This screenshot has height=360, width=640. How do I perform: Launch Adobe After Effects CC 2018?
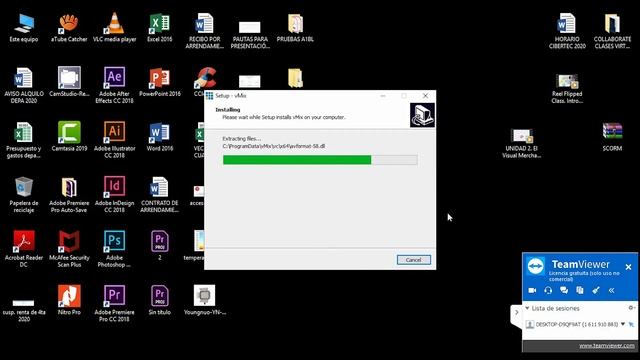click(114, 86)
